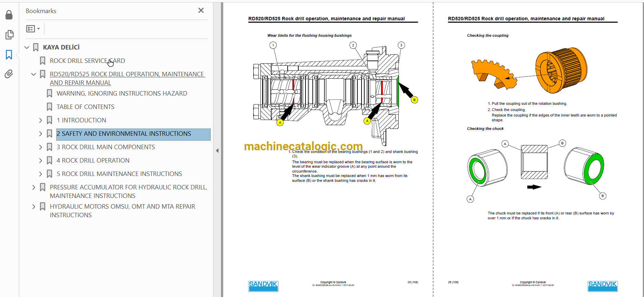
Task: Open PRESSURE ACCUMULATOR FOR HYDRAULIC ROCK DRILL bookmark
Action: (x=129, y=191)
